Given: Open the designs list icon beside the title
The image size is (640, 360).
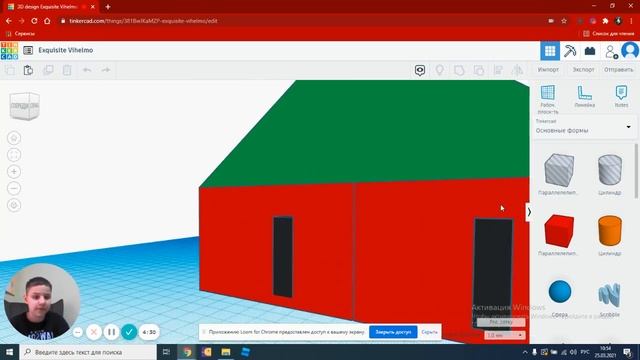Looking at the screenshot, I should coord(28,50).
